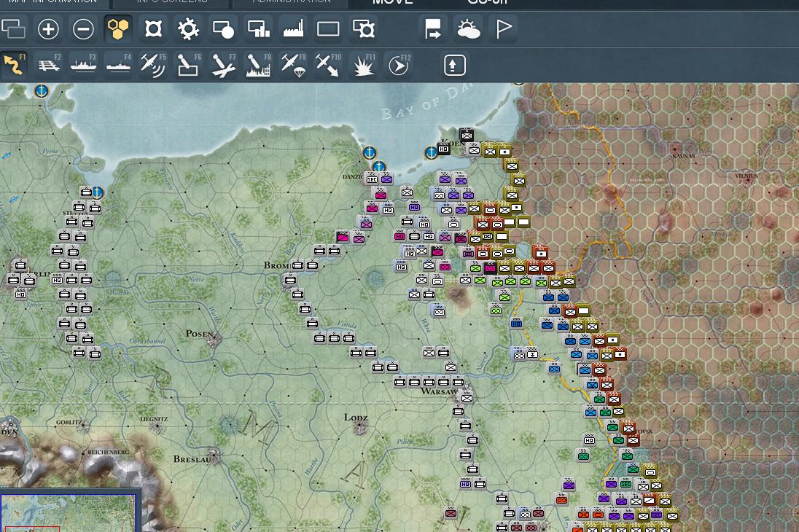Image resolution: width=799 pixels, height=532 pixels.
Task: Click the Posen city label
Action: coord(199,333)
